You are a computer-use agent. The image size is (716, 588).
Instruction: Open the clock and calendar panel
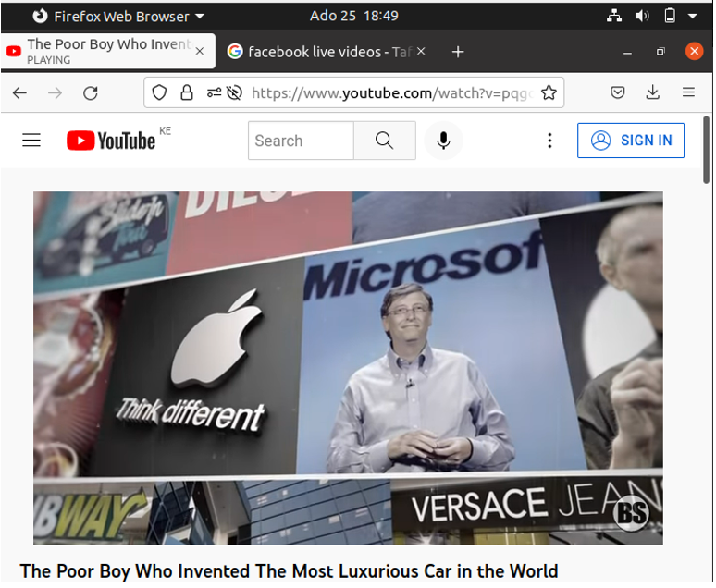point(354,16)
